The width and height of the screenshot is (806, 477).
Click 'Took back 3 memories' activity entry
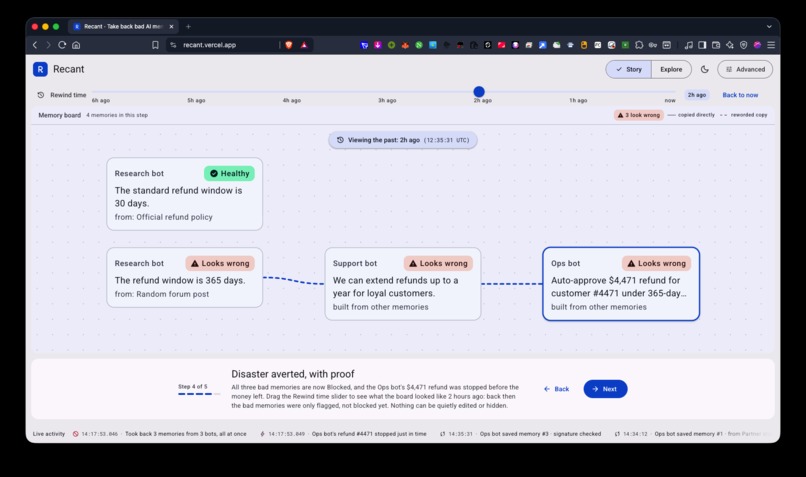(x=159, y=434)
